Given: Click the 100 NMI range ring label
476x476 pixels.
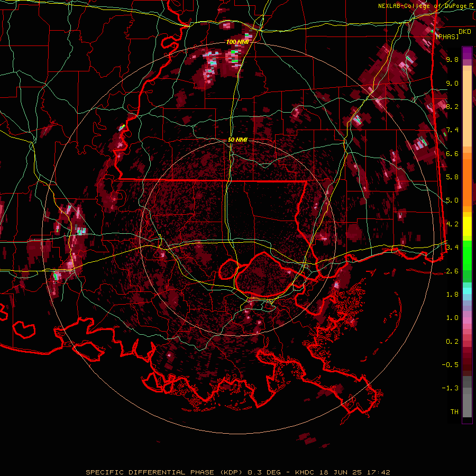Looking at the screenshot, I should pyautogui.click(x=237, y=42).
